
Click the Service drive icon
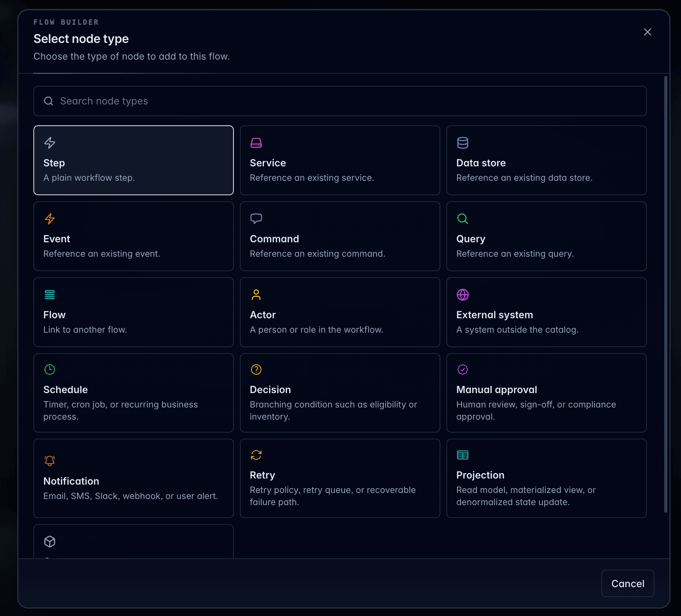pyautogui.click(x=256, y=143)
